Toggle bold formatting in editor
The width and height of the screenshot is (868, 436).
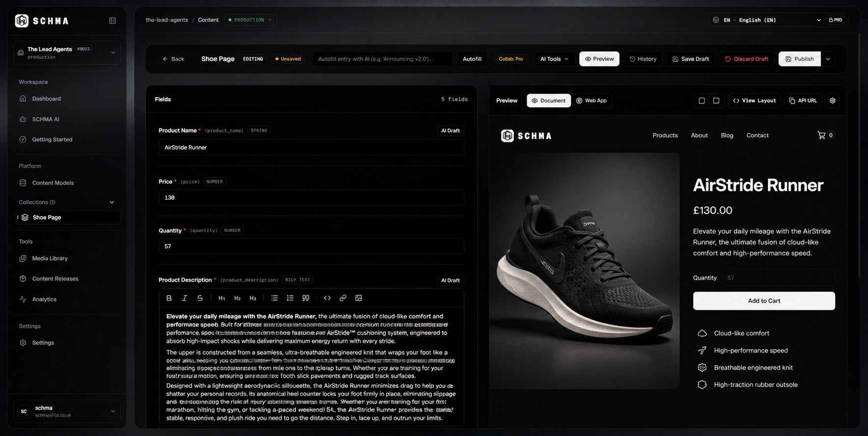[169, 298]
